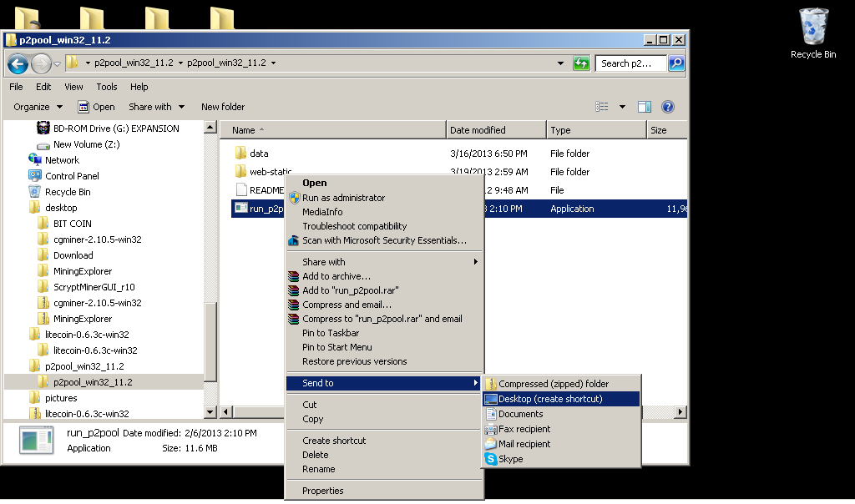Click the Back navigation arrow
This screenshot has width=855, height=504.
(x=18, y=63)
